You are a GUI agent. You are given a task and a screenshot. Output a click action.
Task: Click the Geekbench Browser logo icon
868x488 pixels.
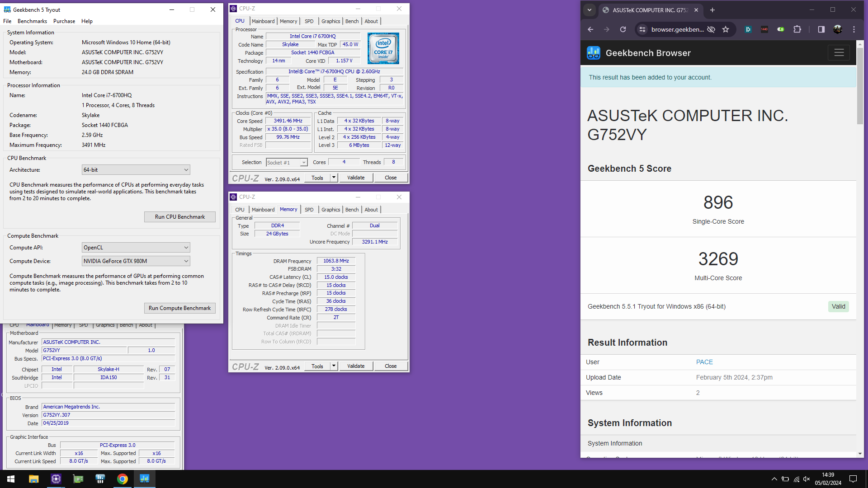coord(593,53)
